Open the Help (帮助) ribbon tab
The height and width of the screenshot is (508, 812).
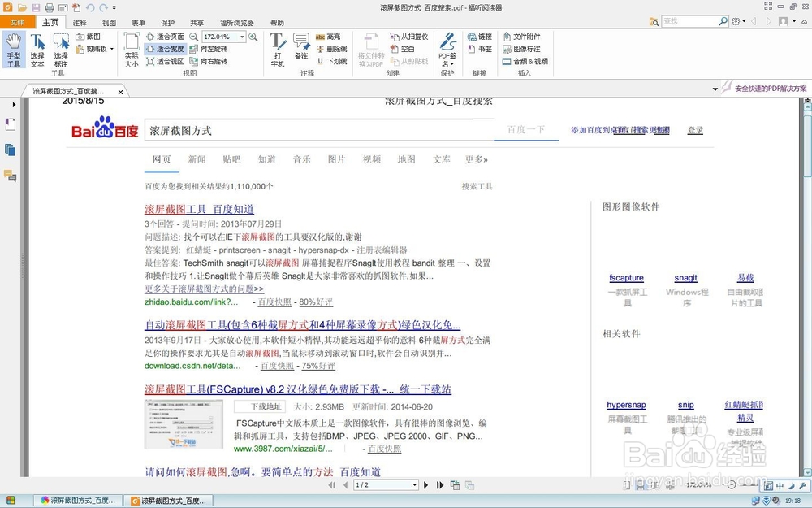coord(277,23)
